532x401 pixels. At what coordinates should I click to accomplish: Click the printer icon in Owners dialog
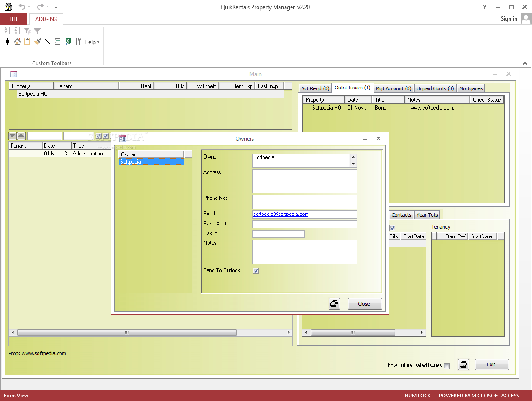(x=334, y=304)
